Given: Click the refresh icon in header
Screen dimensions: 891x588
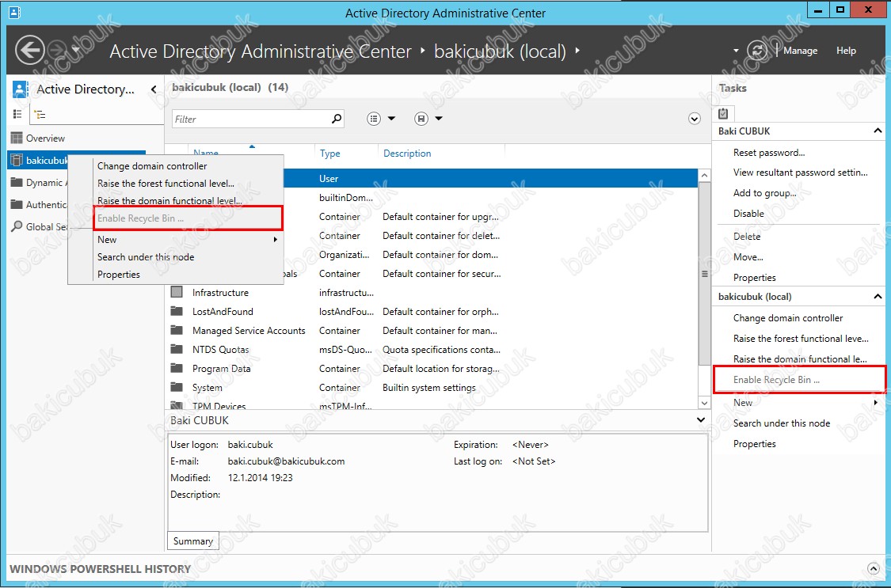Looking at the screenshot, I should [x=757, y=51].
